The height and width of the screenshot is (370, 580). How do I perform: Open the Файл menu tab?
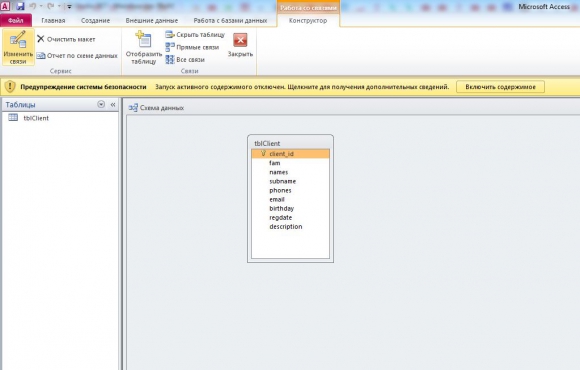16,20
